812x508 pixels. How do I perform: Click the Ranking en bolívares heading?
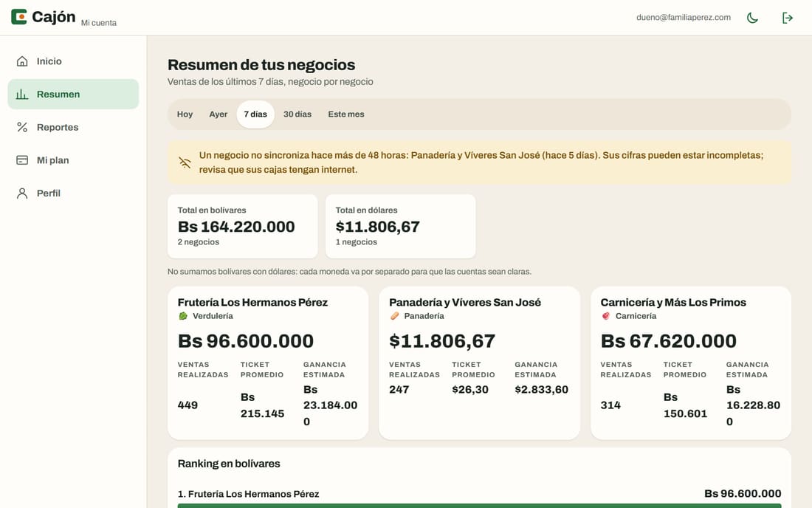click(229, 464)
